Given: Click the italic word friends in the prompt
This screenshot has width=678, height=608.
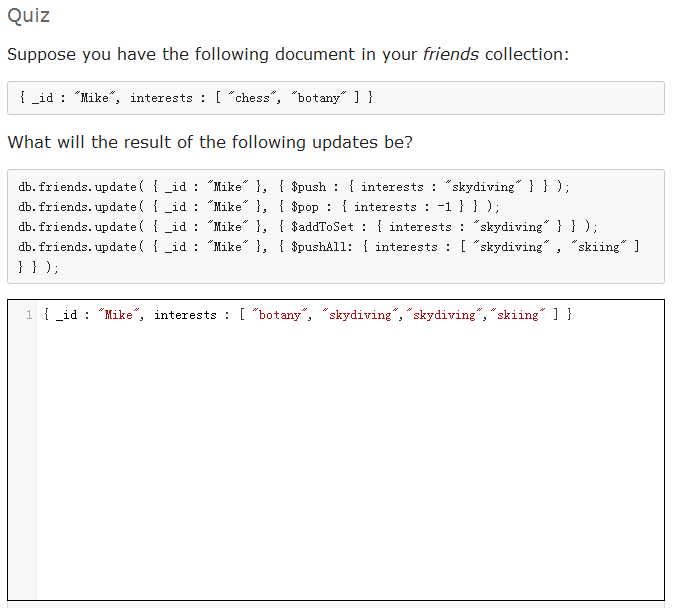Looking at the screenshot, I should click(x=450, y=54).
